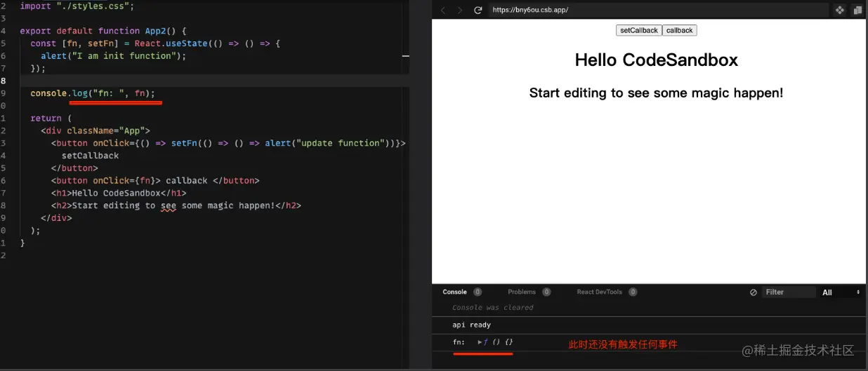This screenshot has height=371, width=868.
Task: Click the console Filter input
Action: pyautogui.click(x=790, y=292)
